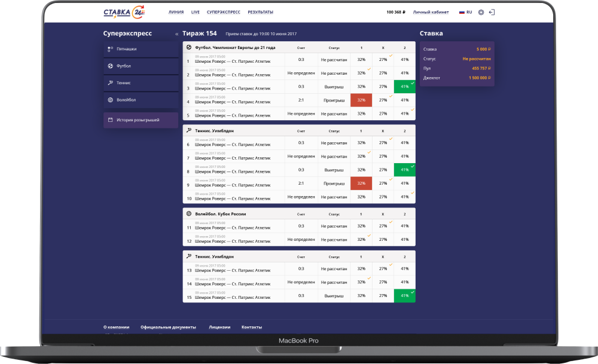Open settings via the gear icon
Image resolution: width=598 pixels, height=364 pixels.
481,12
